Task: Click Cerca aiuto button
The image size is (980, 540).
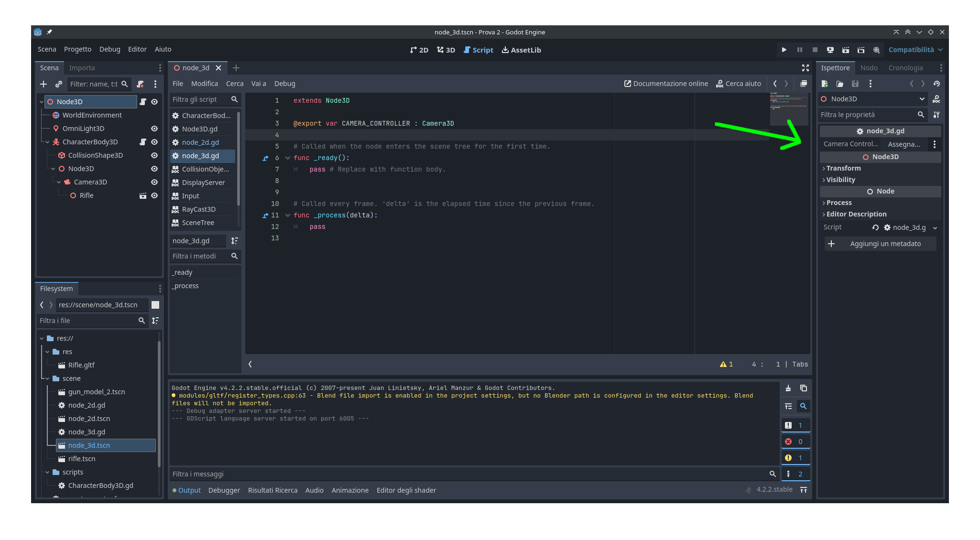Action: pos(739,84)
